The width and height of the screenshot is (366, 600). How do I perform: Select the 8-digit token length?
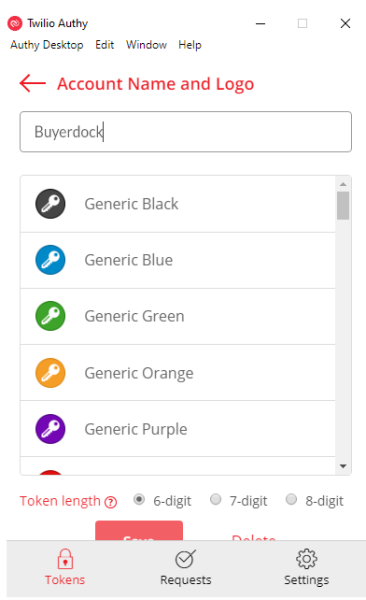point(291,499)
